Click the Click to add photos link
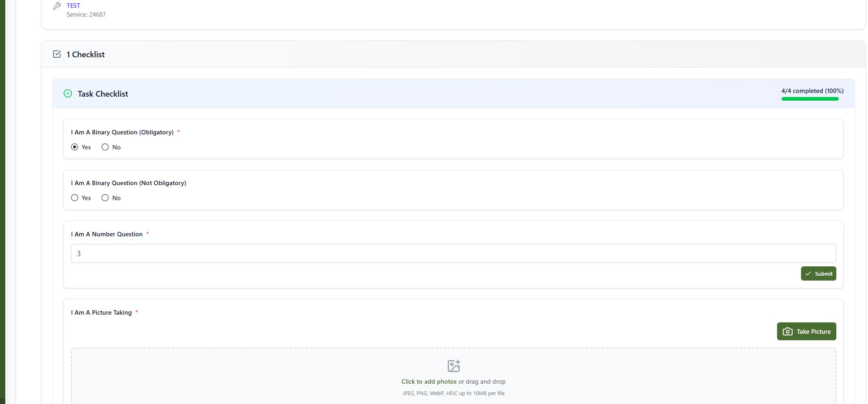Viewport: 868px width, 404px height. tap(429, 382)
